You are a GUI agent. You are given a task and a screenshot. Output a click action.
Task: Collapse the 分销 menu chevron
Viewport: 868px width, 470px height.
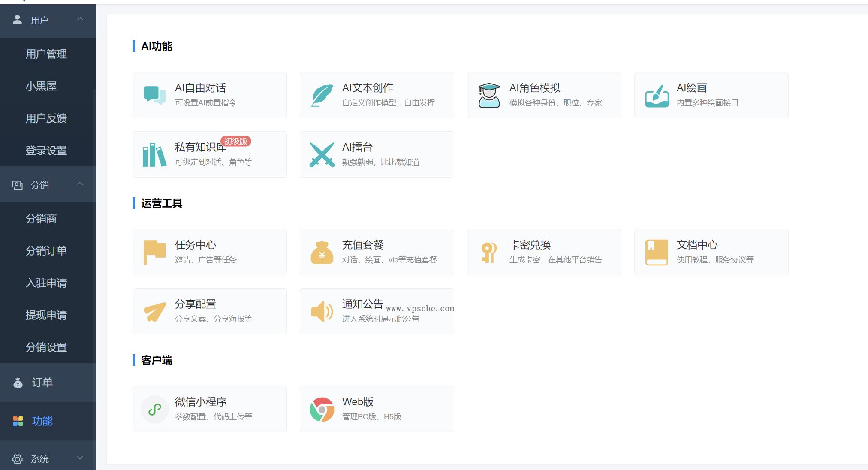80,184
